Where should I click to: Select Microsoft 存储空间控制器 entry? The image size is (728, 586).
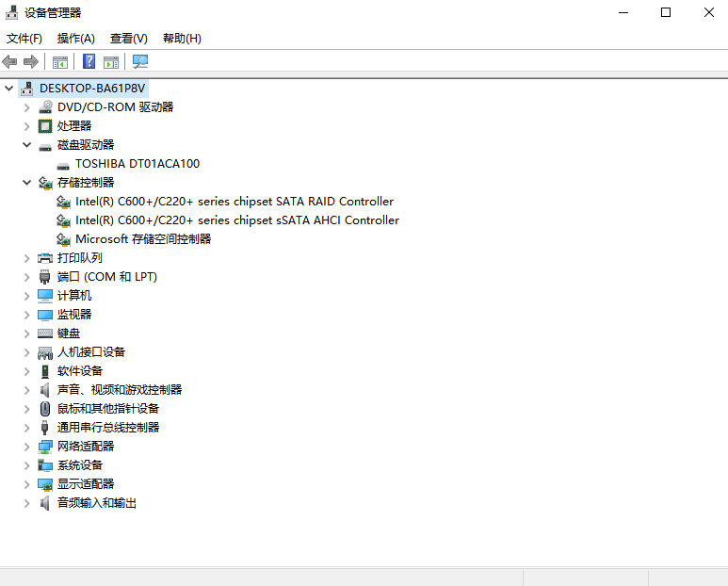click(143, 239)
